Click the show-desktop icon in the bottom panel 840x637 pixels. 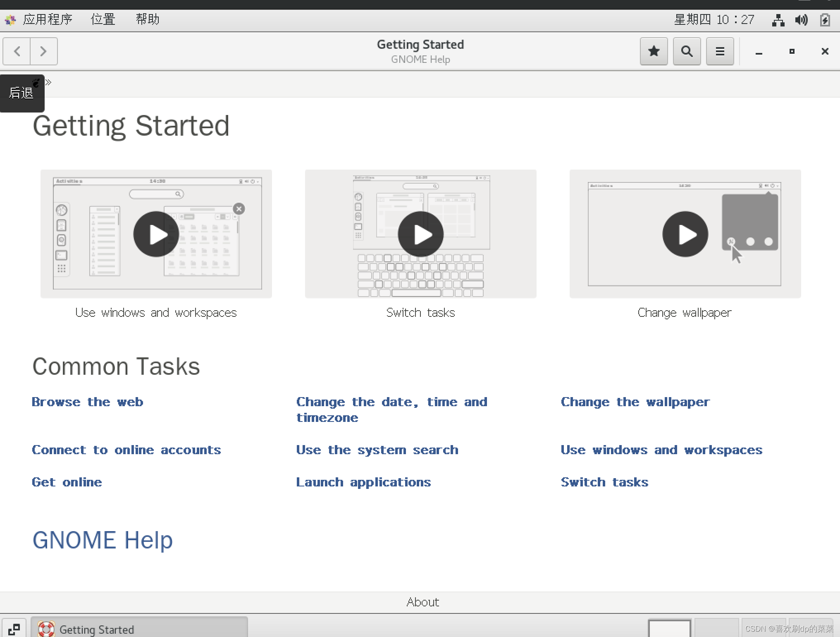tap(14, 629)
